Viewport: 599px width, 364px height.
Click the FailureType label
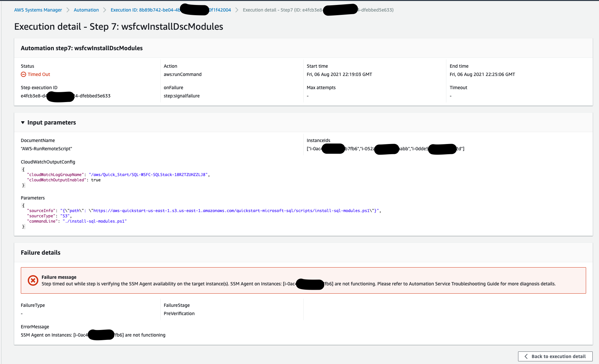33,305
